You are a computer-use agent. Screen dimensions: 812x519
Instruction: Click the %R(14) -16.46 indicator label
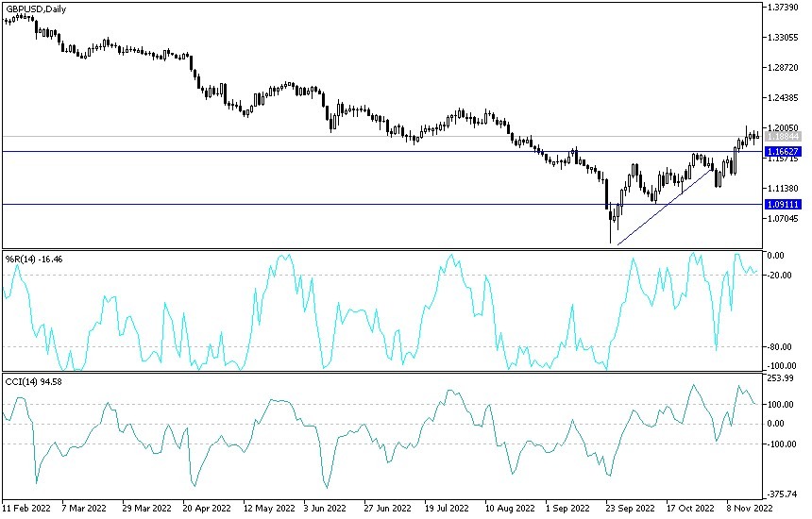click(x=34, y=259)
